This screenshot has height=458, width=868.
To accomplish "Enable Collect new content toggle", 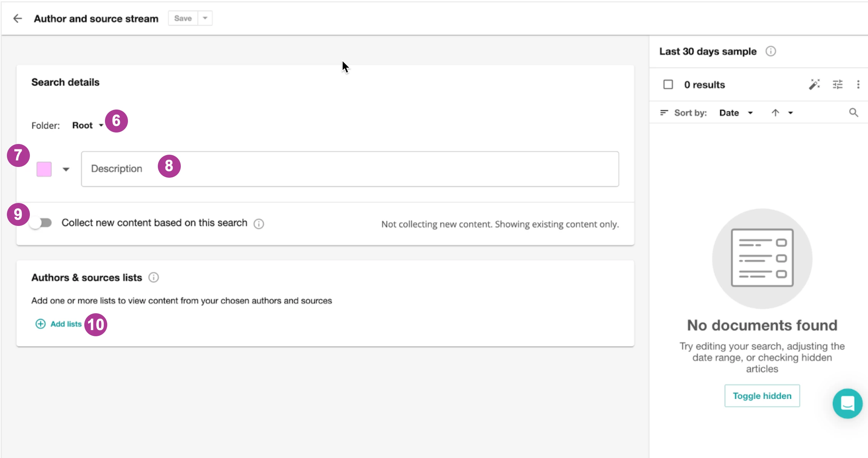I will pyautogui.click(x=41, y=223).
